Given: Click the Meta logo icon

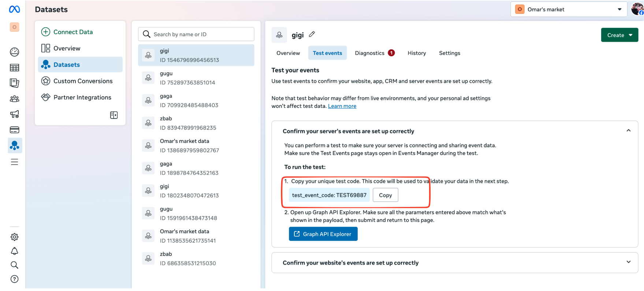Looking at the screenshot, I should [x=14, y=10].
